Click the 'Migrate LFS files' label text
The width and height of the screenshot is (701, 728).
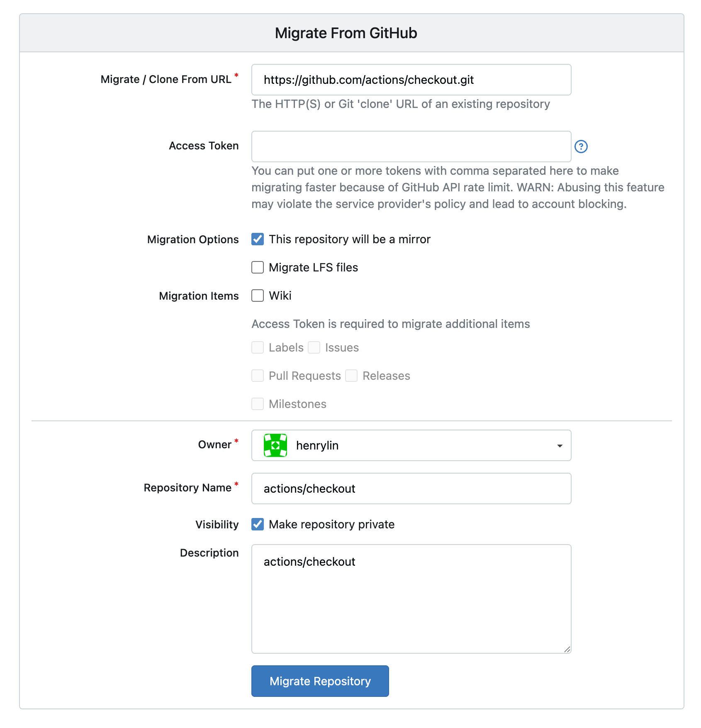(313, 267)
